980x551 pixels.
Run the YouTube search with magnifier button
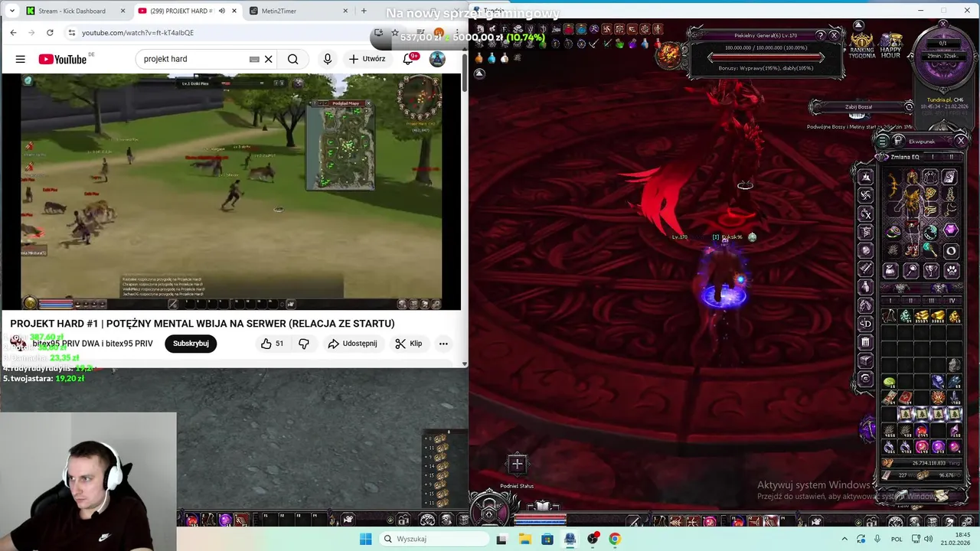[x=293, y=59]
